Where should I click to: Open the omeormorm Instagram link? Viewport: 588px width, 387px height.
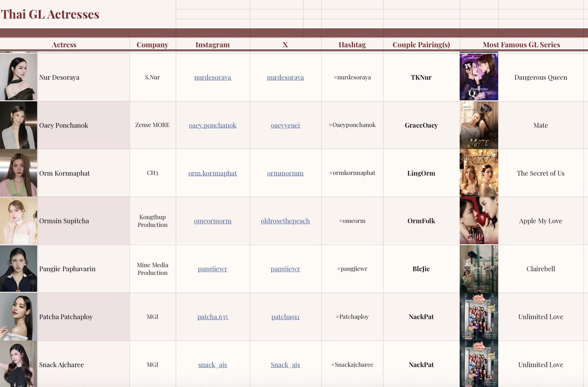(x=212, y=220)
